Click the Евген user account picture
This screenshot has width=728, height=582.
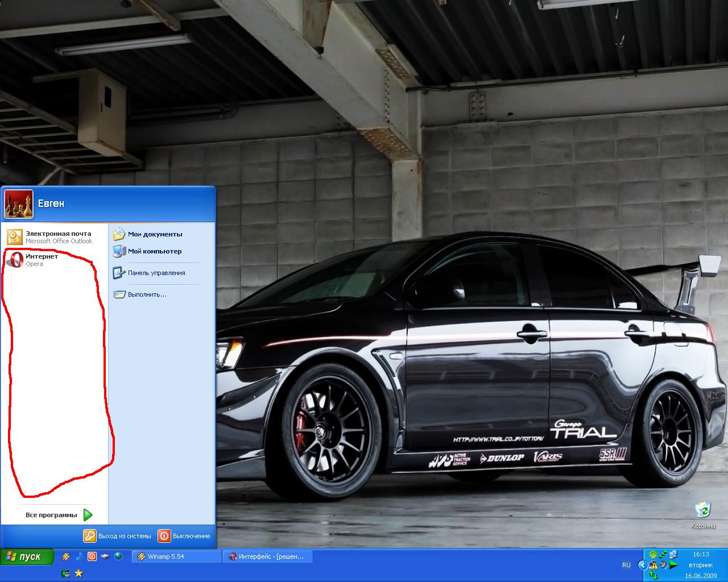(x=19, y=204)
